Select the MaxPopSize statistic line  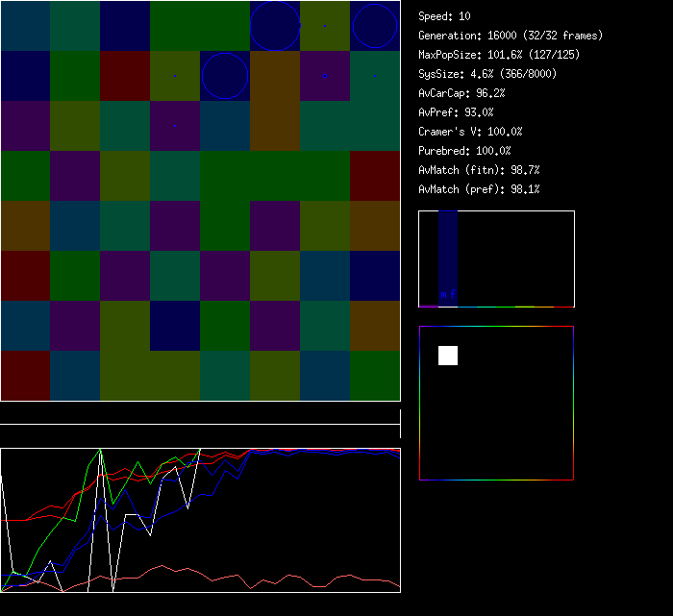coord(499,55)
